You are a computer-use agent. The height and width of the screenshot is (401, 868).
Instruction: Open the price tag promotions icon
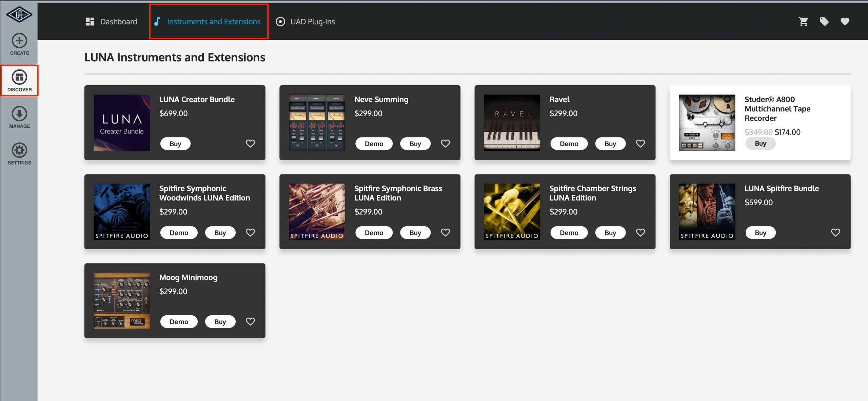point(824,22)
